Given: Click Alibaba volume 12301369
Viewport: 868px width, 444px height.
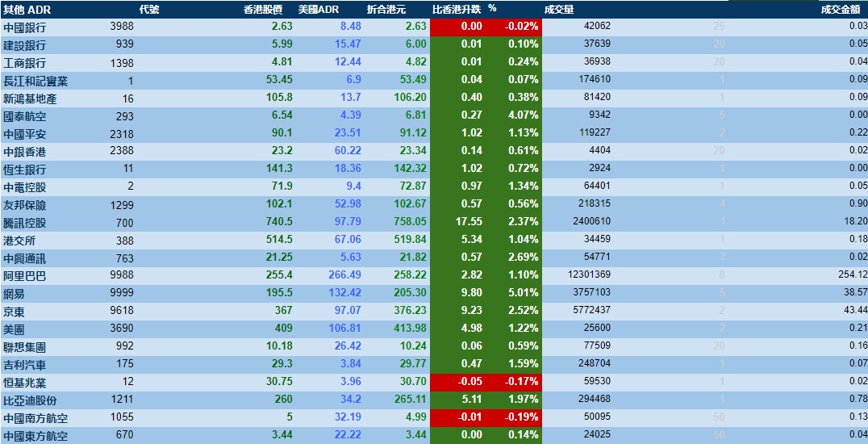Looking at the screenshot, I should click(x=590, y=275).
